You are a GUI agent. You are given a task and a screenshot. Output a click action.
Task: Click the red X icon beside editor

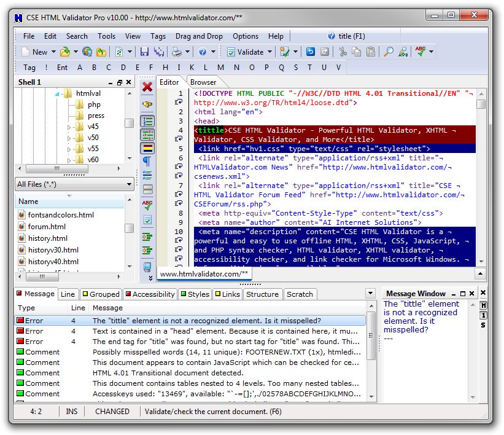pyautogui.click(x=147, y=87)
